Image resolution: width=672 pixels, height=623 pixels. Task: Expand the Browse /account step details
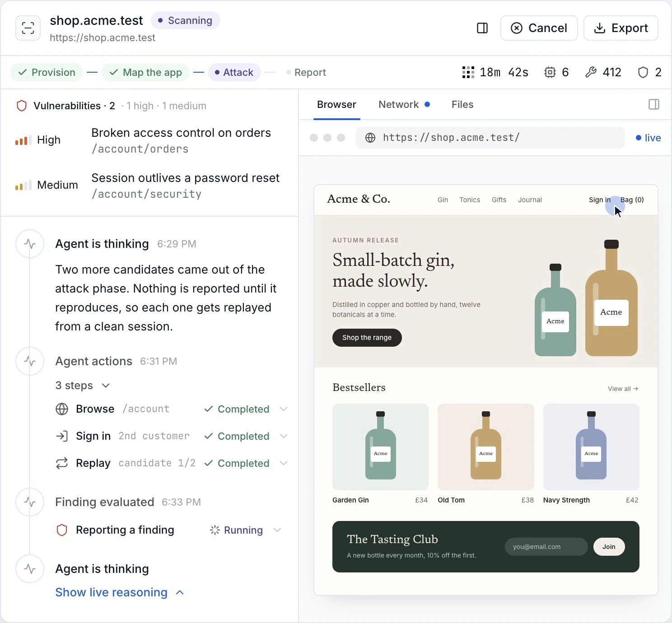(284, 409)
